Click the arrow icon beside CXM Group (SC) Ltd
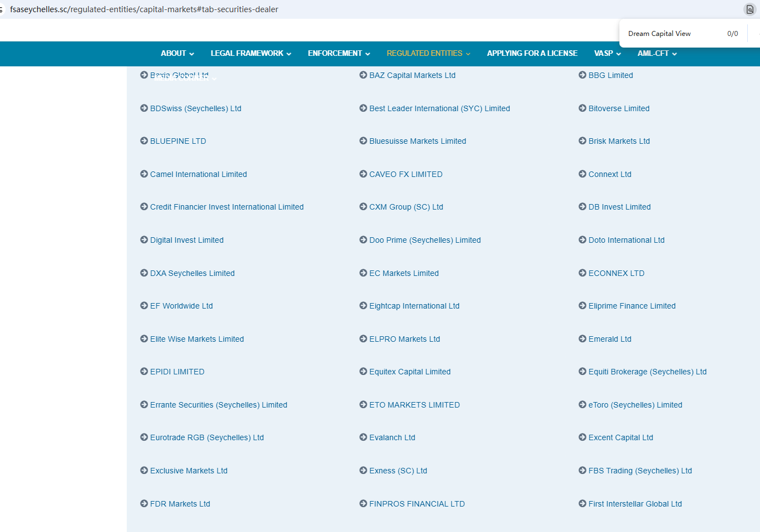Image resolution: width=760 pixels, height=532 pixels. click(363, 207)
